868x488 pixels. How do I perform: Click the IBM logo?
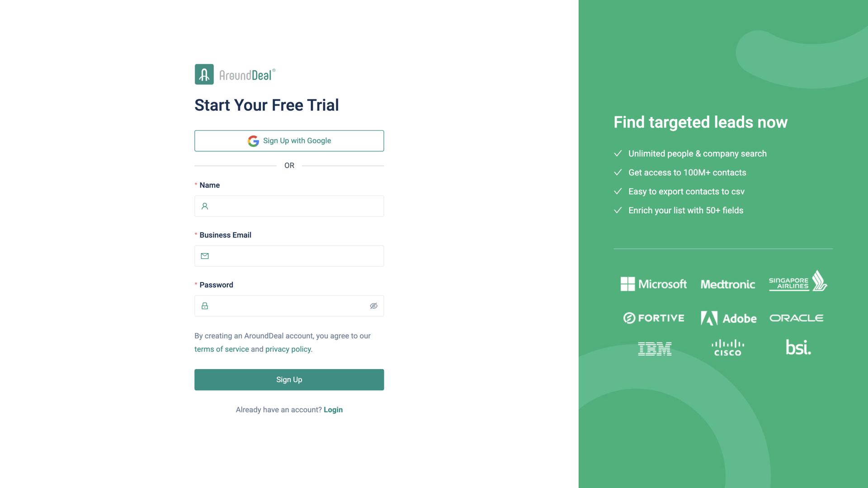tap(655, 348)
